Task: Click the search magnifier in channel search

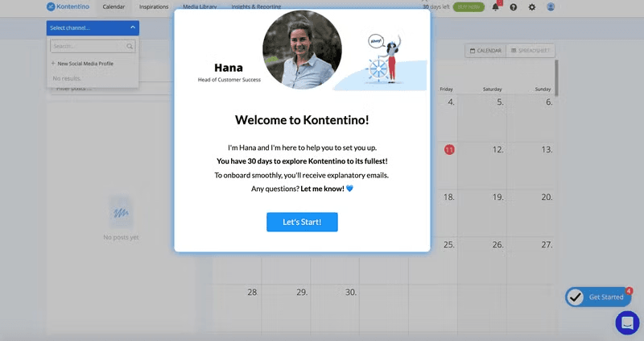Action: tap(130, 47)
